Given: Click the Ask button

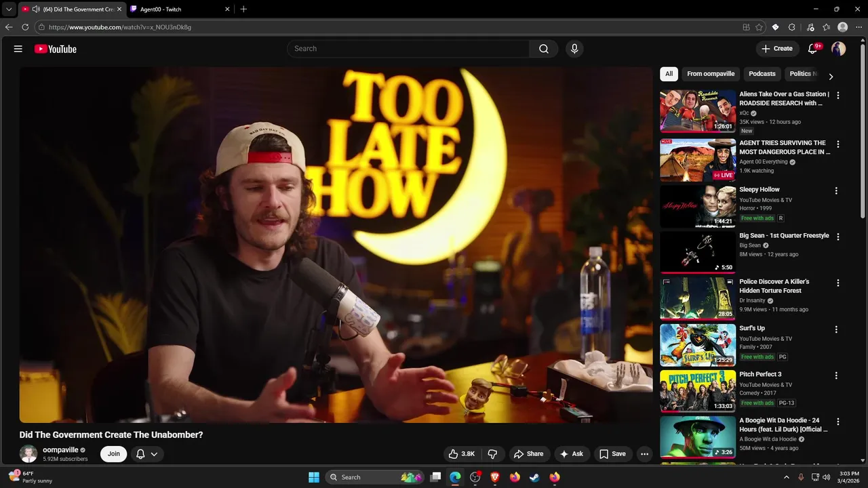Looking at the screenshot, I should click(571, 454).
